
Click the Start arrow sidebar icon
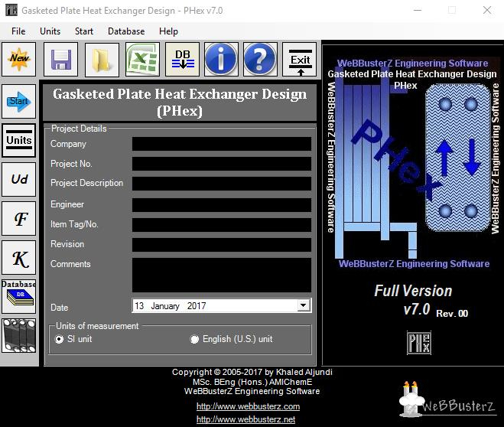click(19, 100)
